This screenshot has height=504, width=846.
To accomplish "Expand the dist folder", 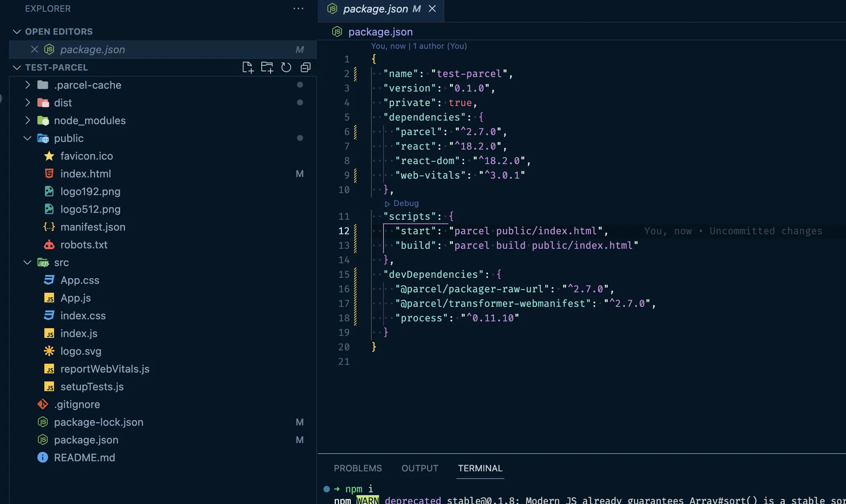I will point(27,103).
